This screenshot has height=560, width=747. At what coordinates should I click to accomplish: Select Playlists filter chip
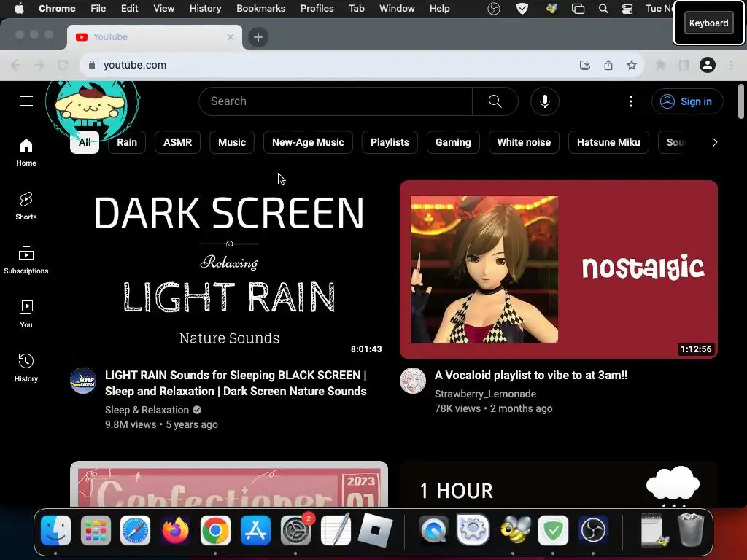tap(390, 142)
